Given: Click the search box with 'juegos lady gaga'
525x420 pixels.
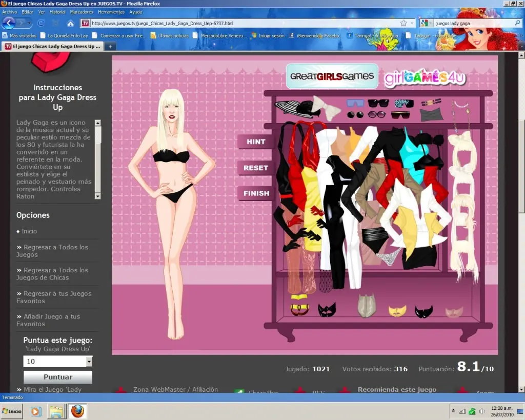Looking at the screenshot, I should pyautogui.click(x=474, y=23).
